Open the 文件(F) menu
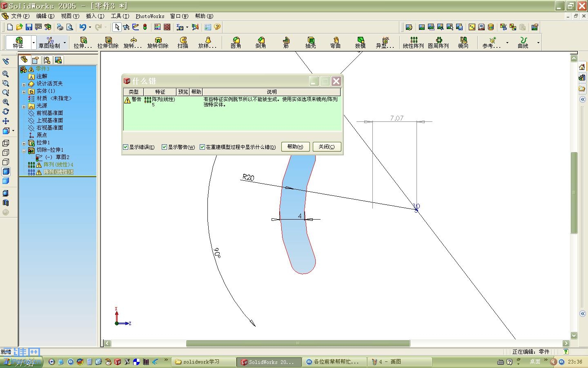The image size is (588, 368). tap(20, 16)
